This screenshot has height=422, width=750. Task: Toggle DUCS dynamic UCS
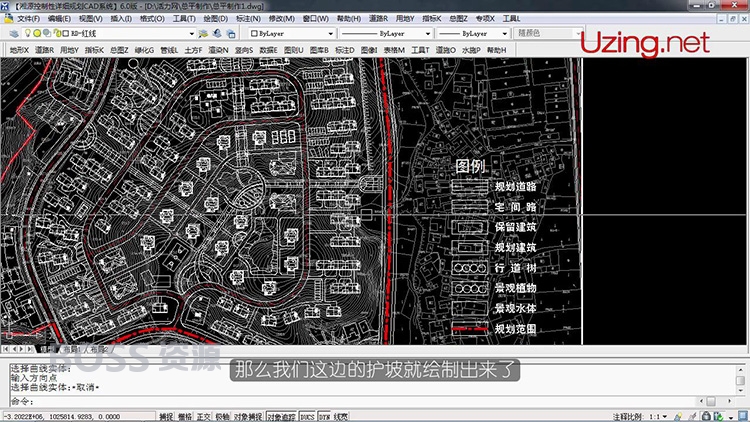(307, 417)
